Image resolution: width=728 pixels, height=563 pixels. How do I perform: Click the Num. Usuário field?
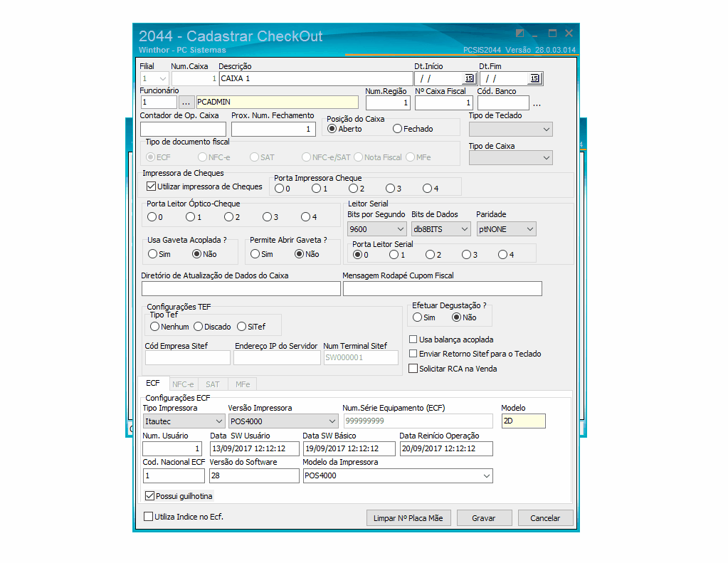[172, 448]
